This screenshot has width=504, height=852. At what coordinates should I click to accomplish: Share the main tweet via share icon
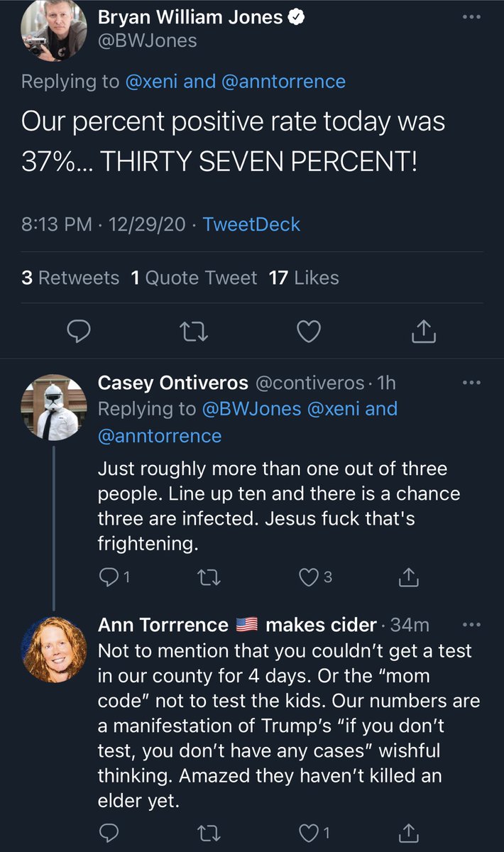[x=423, y=331]
